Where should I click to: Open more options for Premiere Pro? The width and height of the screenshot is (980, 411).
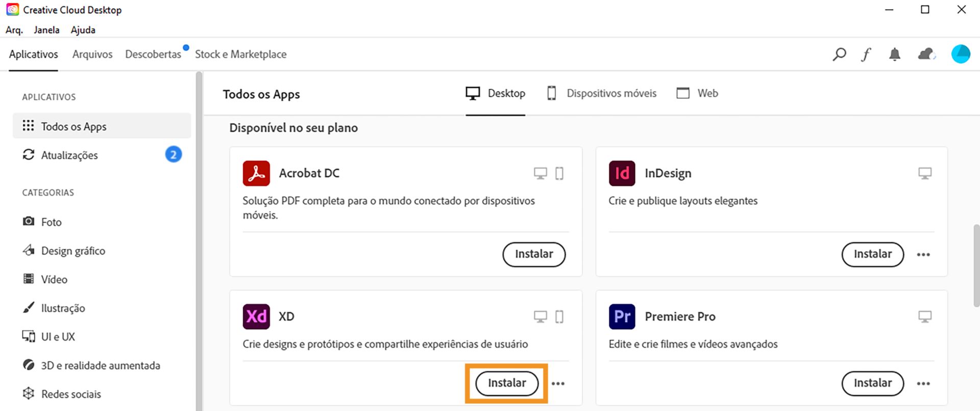pos(923,383)
